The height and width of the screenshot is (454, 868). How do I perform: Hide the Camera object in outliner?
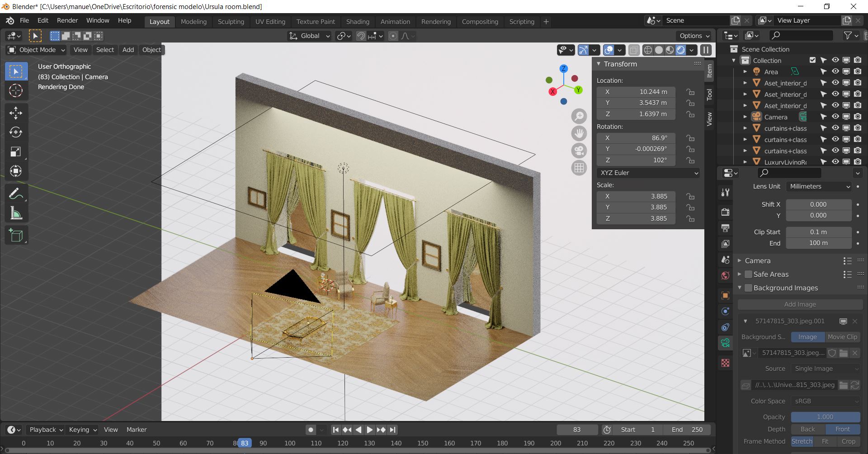(835, 117)
